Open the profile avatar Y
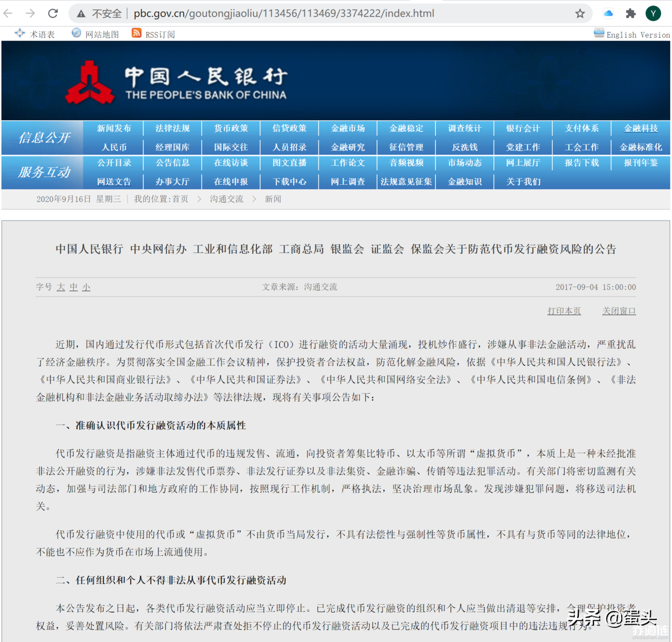 click(x=653, y=14)
